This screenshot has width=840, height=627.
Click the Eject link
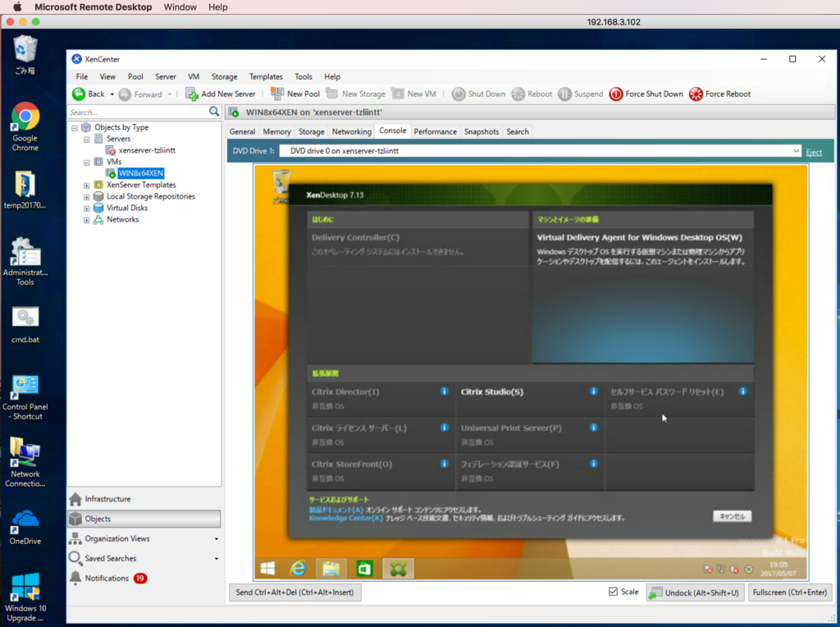(x=814, y=152)
